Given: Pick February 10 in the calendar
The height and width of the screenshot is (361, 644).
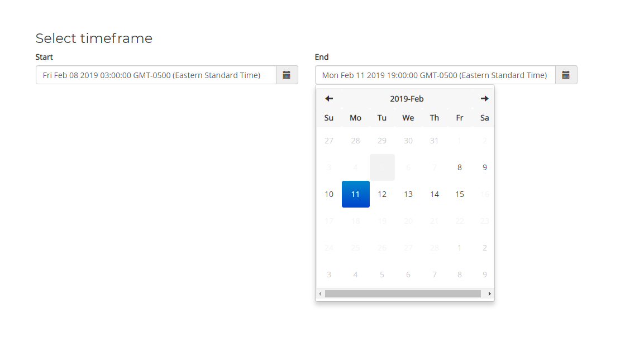Looking at the screenshot, I should (x=329, y=194).
